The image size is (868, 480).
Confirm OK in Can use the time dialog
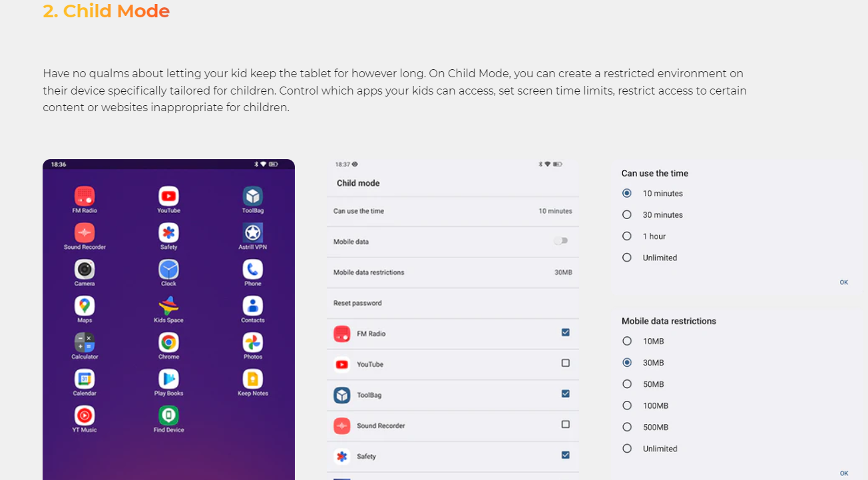click(844, 282)
